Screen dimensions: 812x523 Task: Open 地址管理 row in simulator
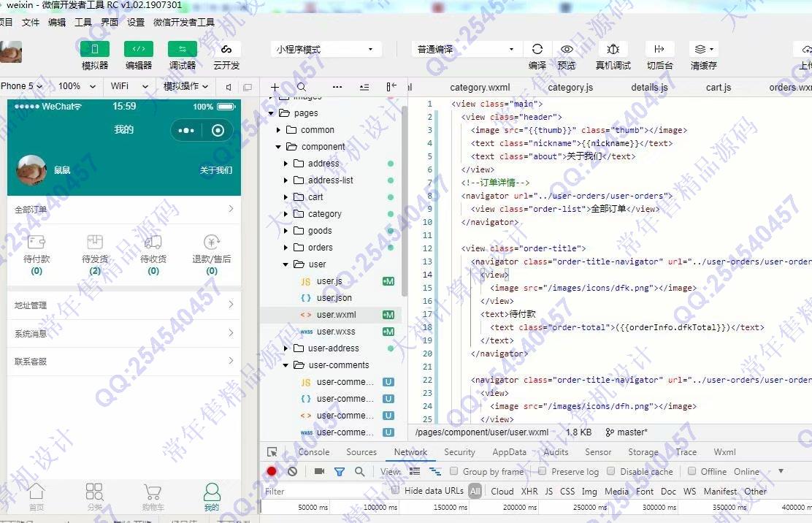coord(123,305)
